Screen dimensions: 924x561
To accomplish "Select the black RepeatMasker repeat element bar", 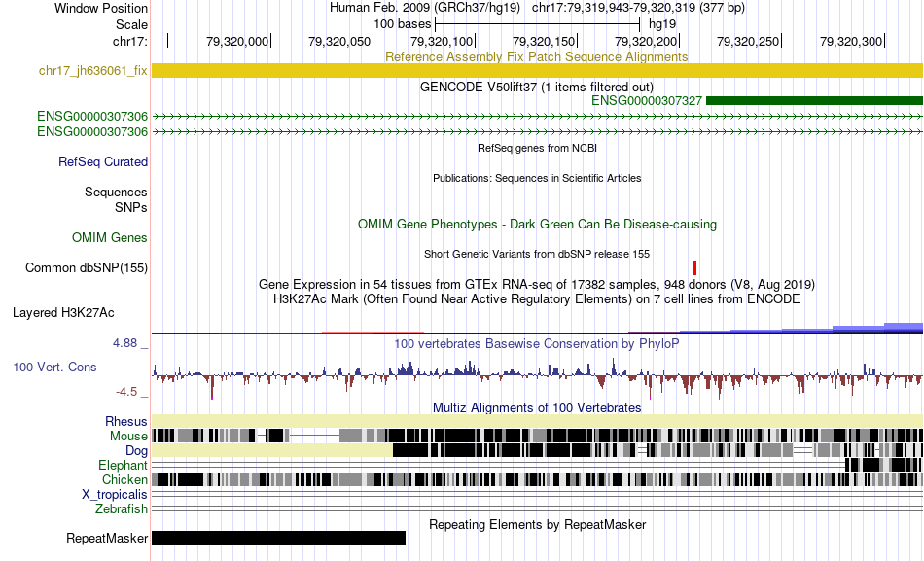I will (x=279, y=538).
